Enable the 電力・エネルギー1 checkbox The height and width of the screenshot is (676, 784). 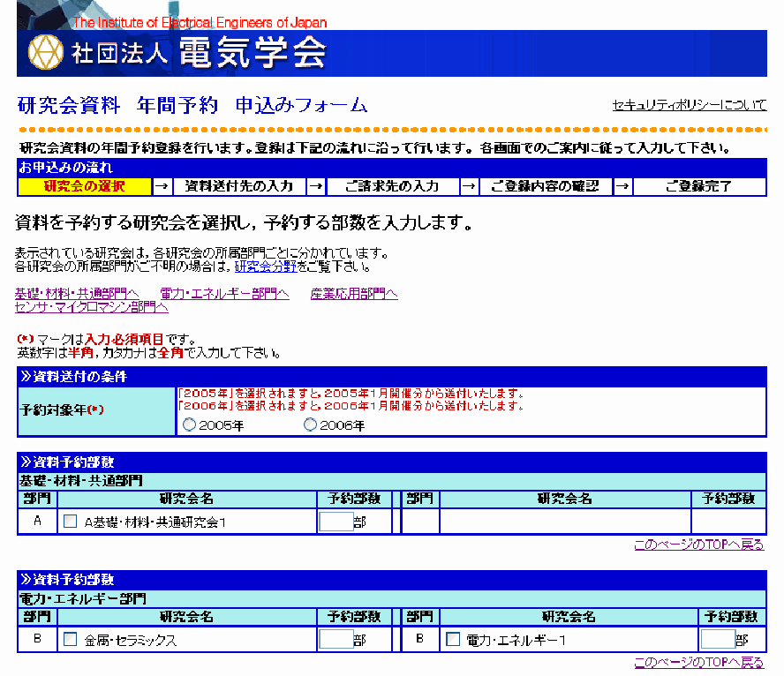point(453,640)
